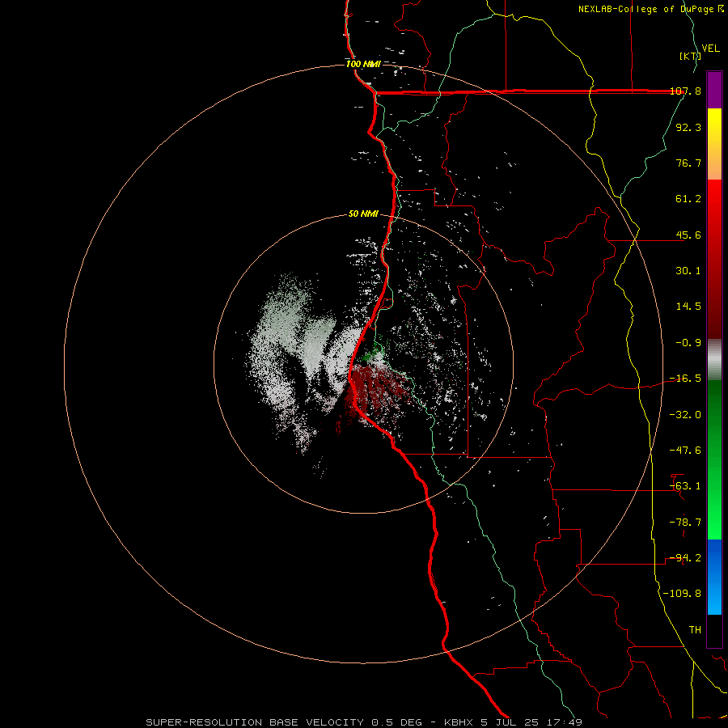This screenshot has width=728, height=728.
Task: Click the NEXLAB-College of DuPage label
Action: click(651, 9)
